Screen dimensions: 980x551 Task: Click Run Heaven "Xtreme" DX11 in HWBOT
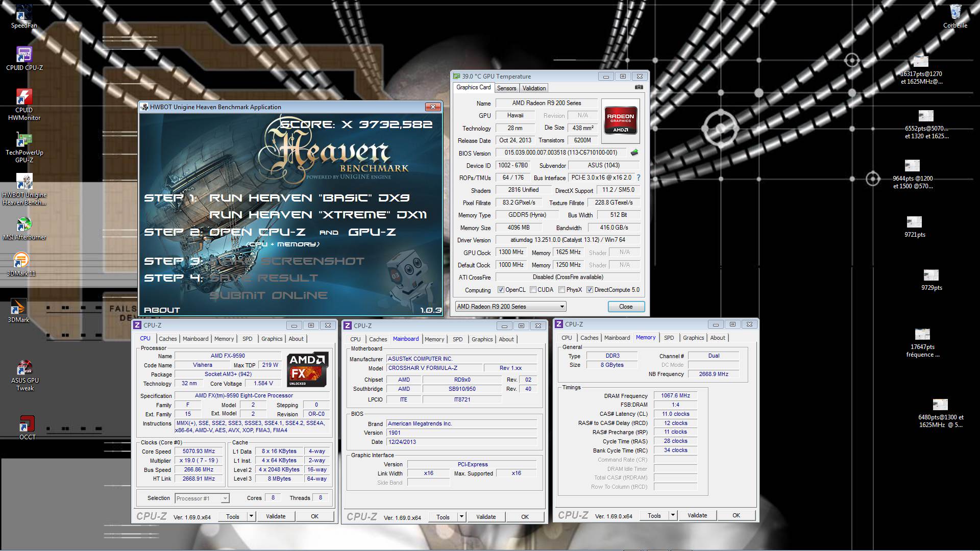pyautogui.click(x=317, y=215)
